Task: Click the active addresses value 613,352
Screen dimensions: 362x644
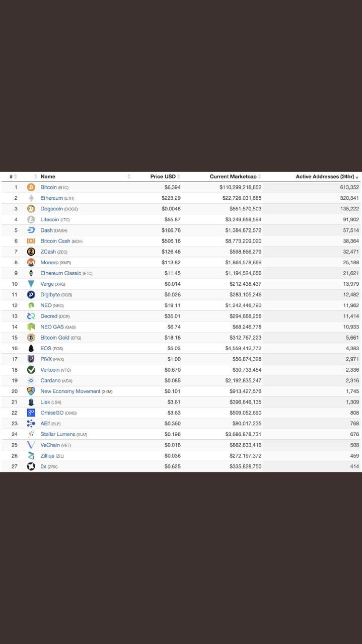Action: [349, 187]
